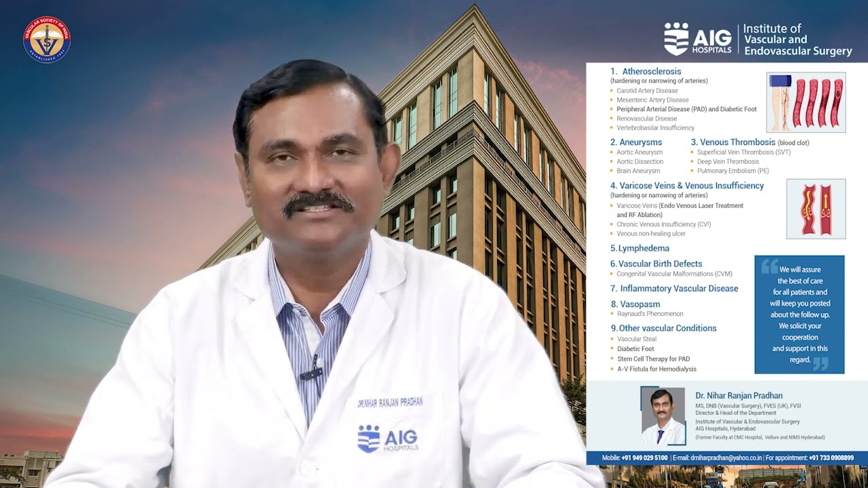
Task: Open Dr. Nihar Ranjan Pradhan portrait photo
Action: [x=663, y=416]
